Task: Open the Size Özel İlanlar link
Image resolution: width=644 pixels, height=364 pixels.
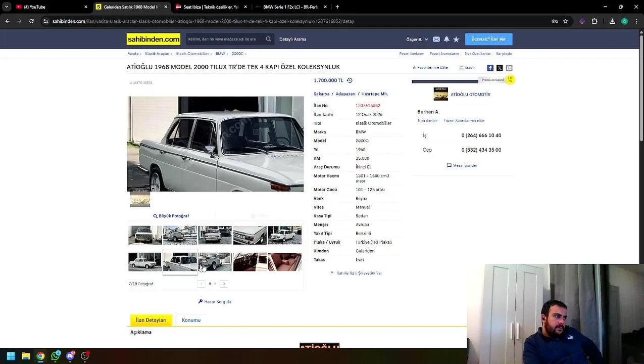Action: pos(477,54)
